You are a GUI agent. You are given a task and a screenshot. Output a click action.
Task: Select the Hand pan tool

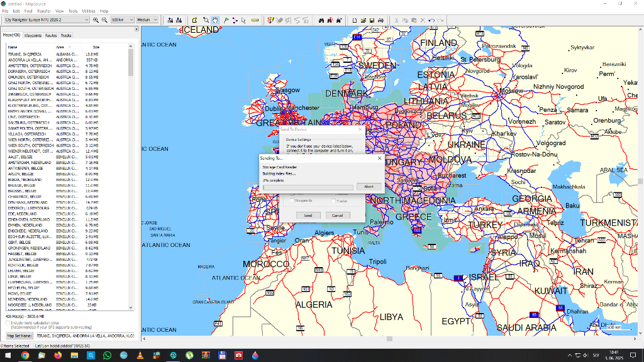215,20
